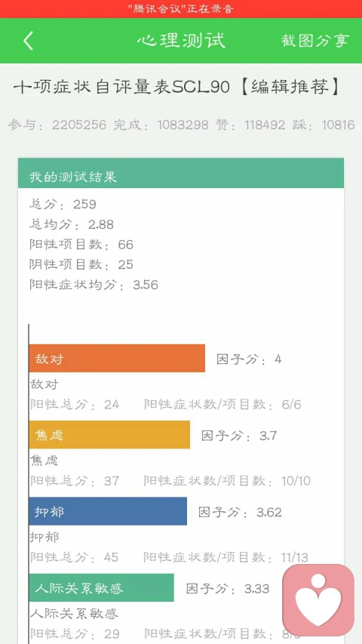The image size is (362, 644).
Task: Tap the 心理测试 header title
Action: (181, 41)
